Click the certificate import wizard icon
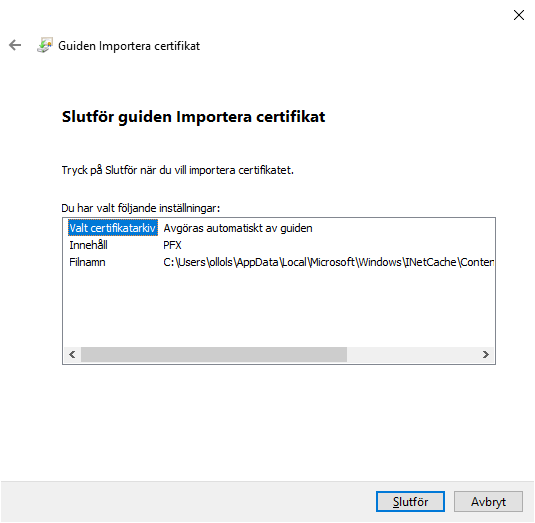535x523 pixels. (45, 45)
